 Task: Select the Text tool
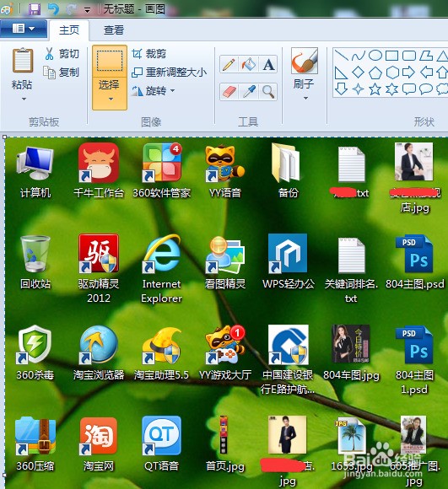(268, 65)
